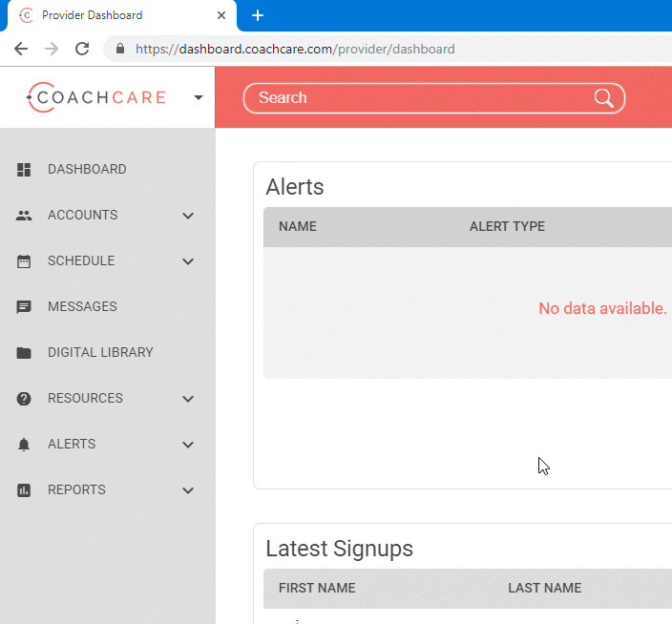The height and width of the screenshot is (624, 672).
Task: Click the Reports bar chart icon
Action: 24,490
